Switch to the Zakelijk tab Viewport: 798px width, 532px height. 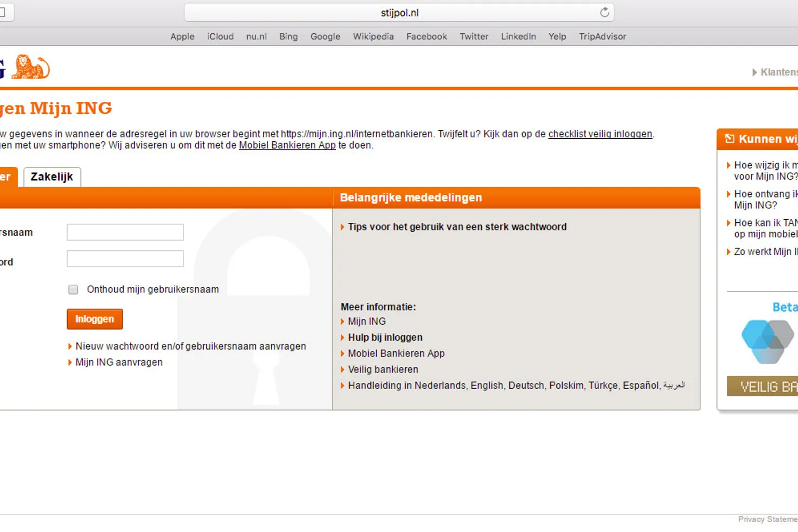[52, 177]
